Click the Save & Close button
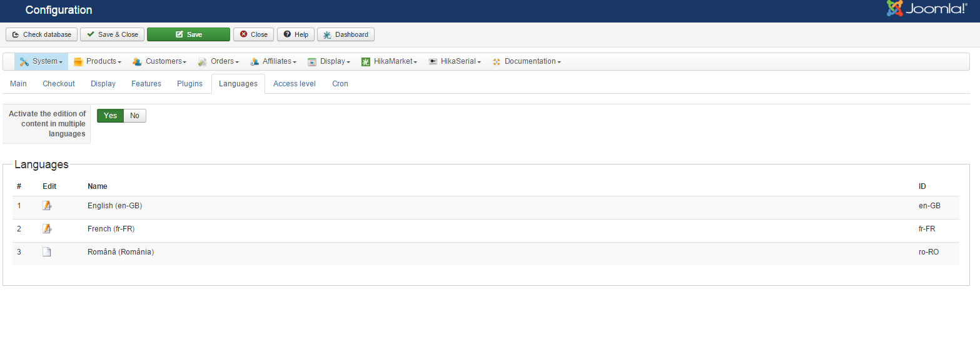980x344 pixels. coord(113,34)
